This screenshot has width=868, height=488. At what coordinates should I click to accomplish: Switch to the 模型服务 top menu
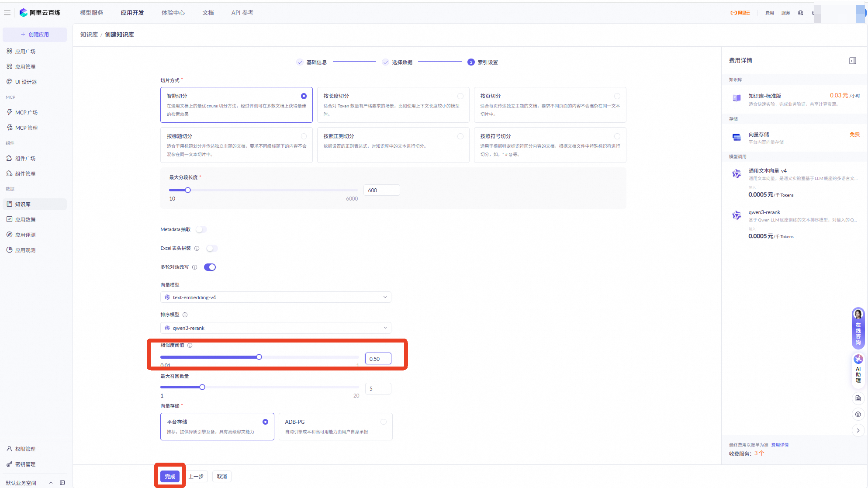tap(91, 13)
